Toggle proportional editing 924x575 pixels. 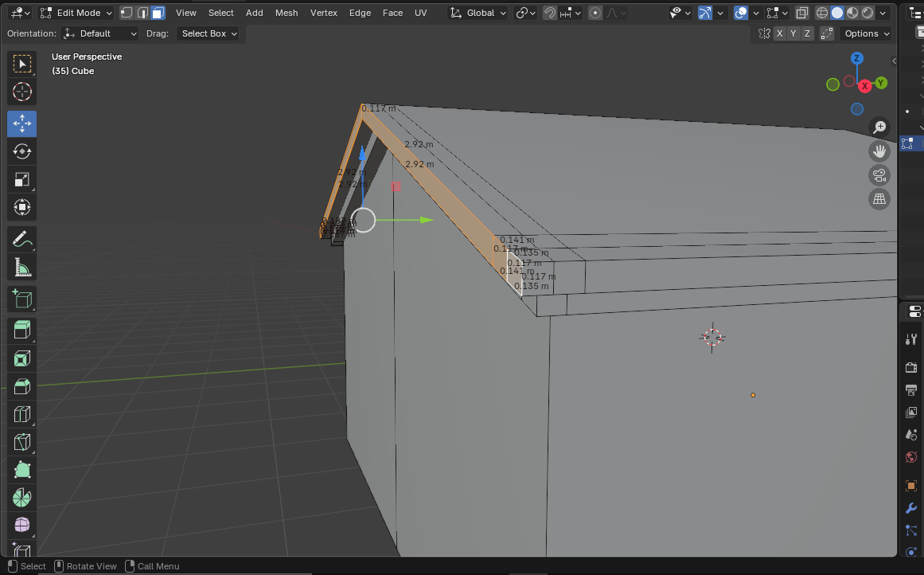pyautogui.click(x=595, y=13)
